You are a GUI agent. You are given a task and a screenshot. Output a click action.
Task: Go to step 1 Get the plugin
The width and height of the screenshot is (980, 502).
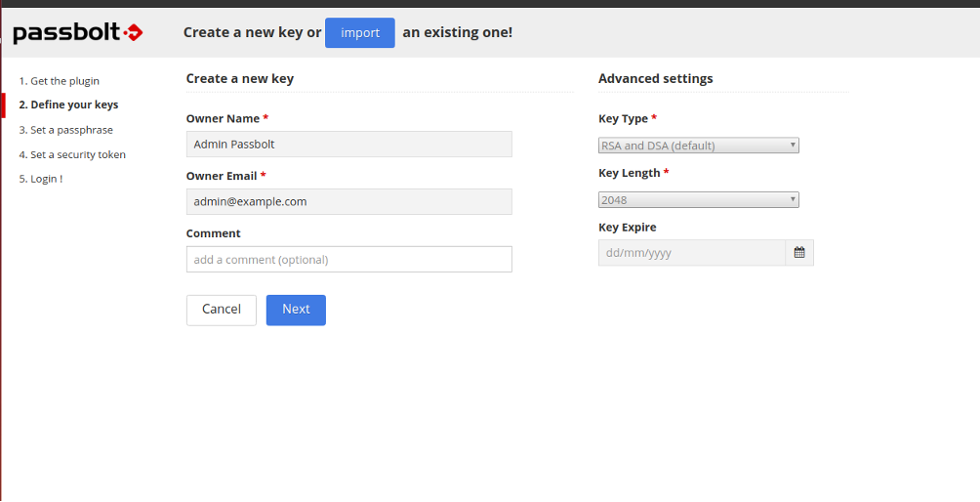pos(60,81)
